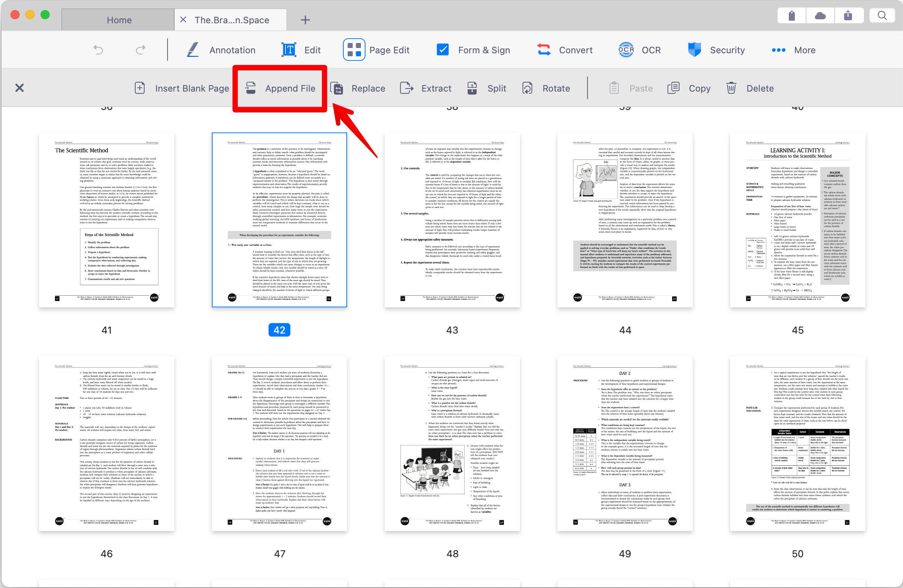Click the Insert Blank Page icon
The width and height of the screenshot is (903, 588).
140,88
